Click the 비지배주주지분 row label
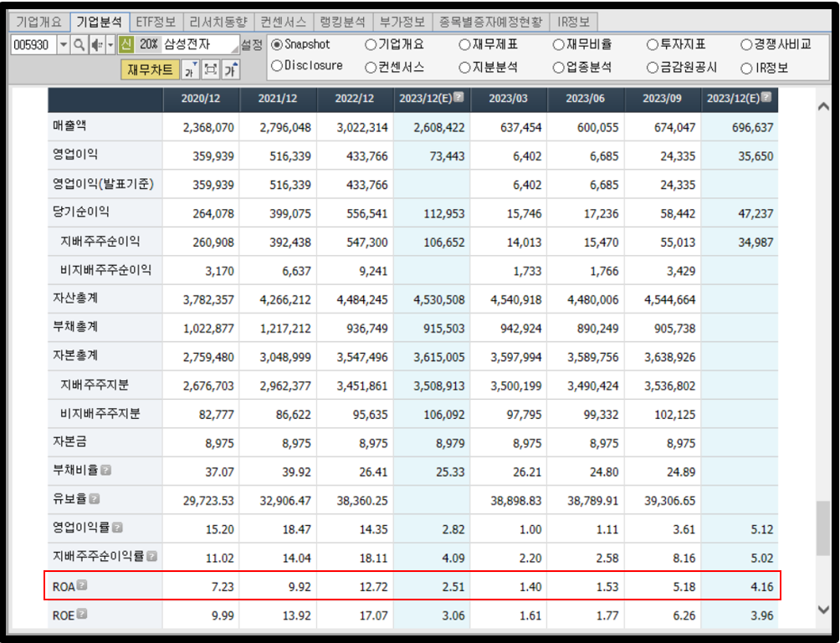840x643 pixels. [100, 413]
